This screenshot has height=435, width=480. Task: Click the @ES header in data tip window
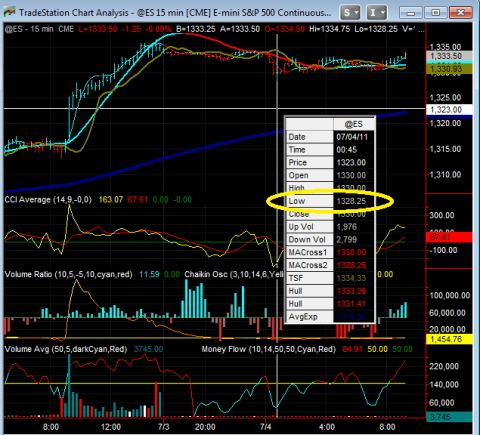click(x=354, y=124)
